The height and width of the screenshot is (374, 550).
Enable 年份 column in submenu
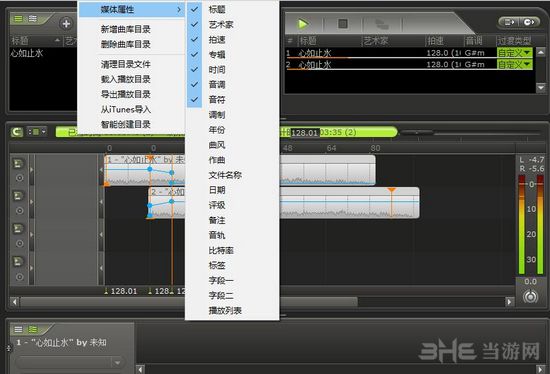click(x=233, y=130)
